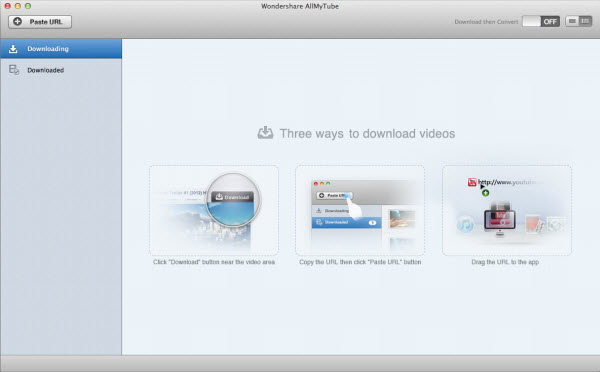Click the 'Drag the URL to the app' caption
The width and height of the screenshot is (600, 372).
pyautogui.click(x=505, y=262)
